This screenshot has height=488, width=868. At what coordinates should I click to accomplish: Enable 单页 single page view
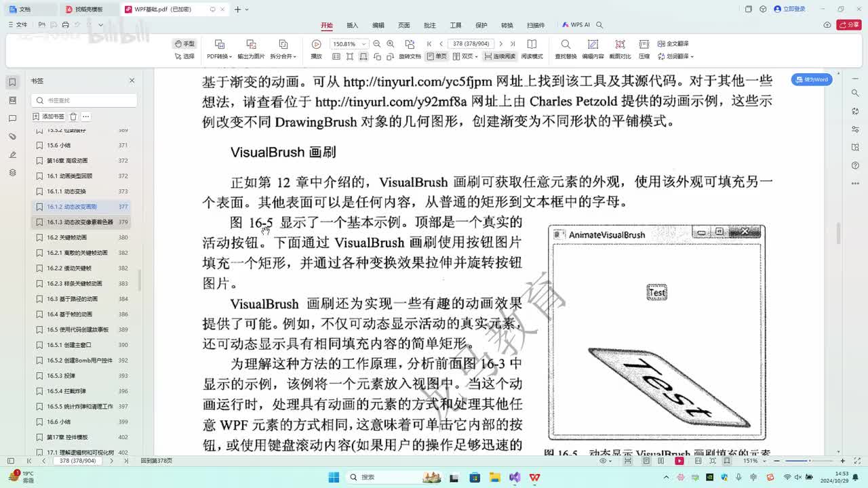click(x=437, y=56)
